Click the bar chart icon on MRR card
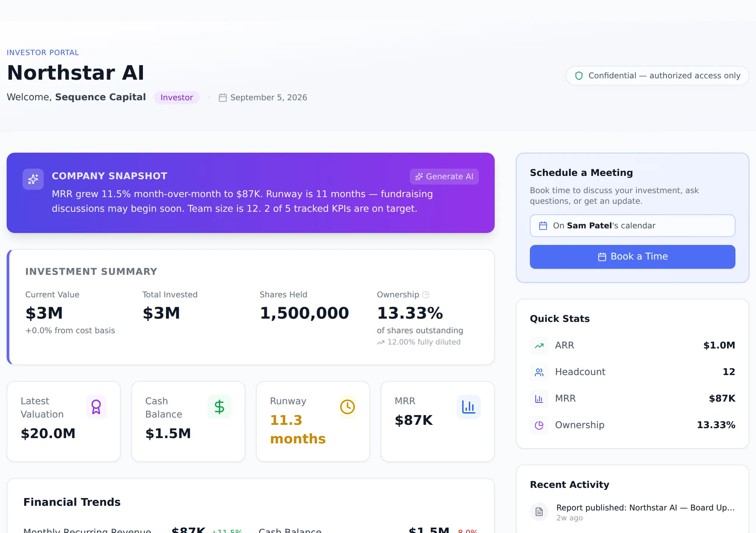This screenshot has height=533, width=756. coord(469,407)
